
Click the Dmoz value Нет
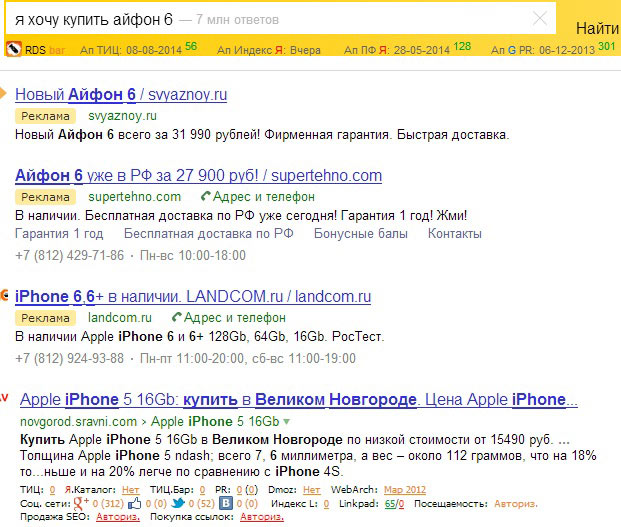coord(311,490)
